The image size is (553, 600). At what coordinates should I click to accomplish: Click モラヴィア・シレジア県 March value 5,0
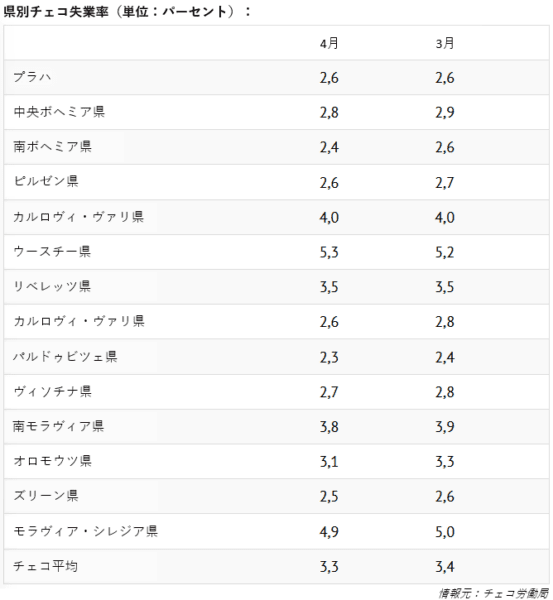click(x=445, y=532)
